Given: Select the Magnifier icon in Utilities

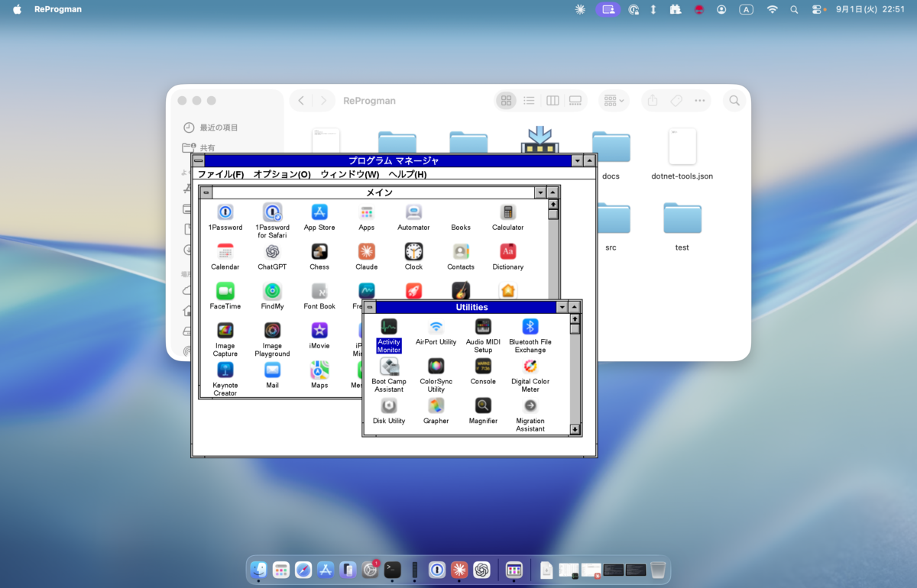Looking at the screenshot, I should 483,405.
